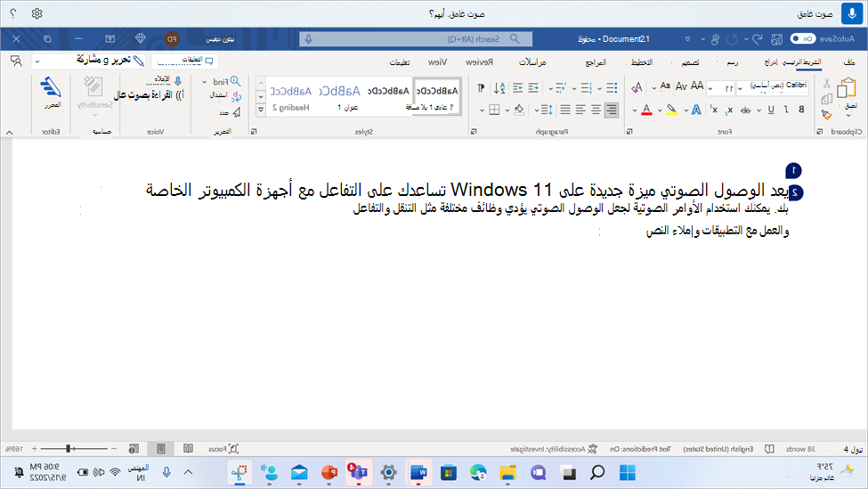This screenshot has height=489, width=868.
Task: Click the الإملاء Dictate microphone button
Action: click(x=166, y=80)
